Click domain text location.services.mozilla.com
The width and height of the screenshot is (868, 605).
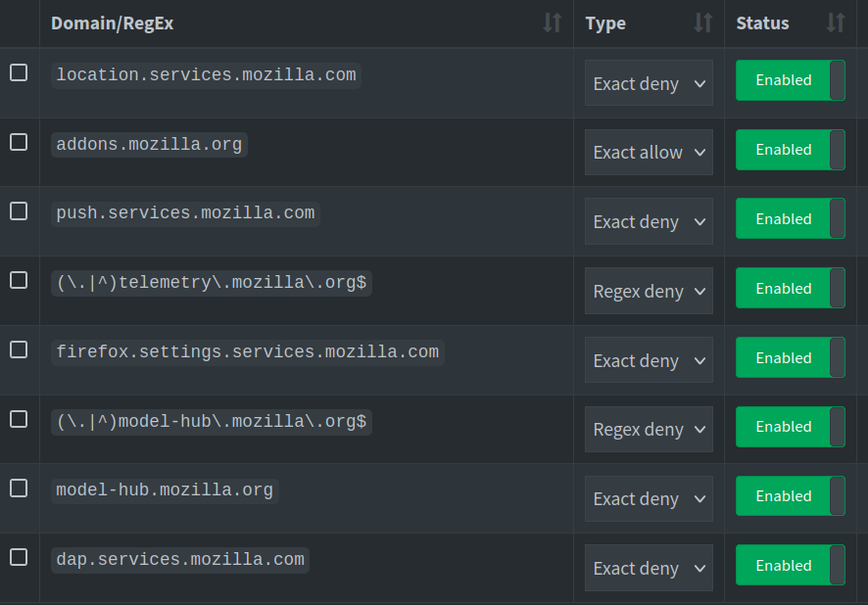click(x=206, y=74)
